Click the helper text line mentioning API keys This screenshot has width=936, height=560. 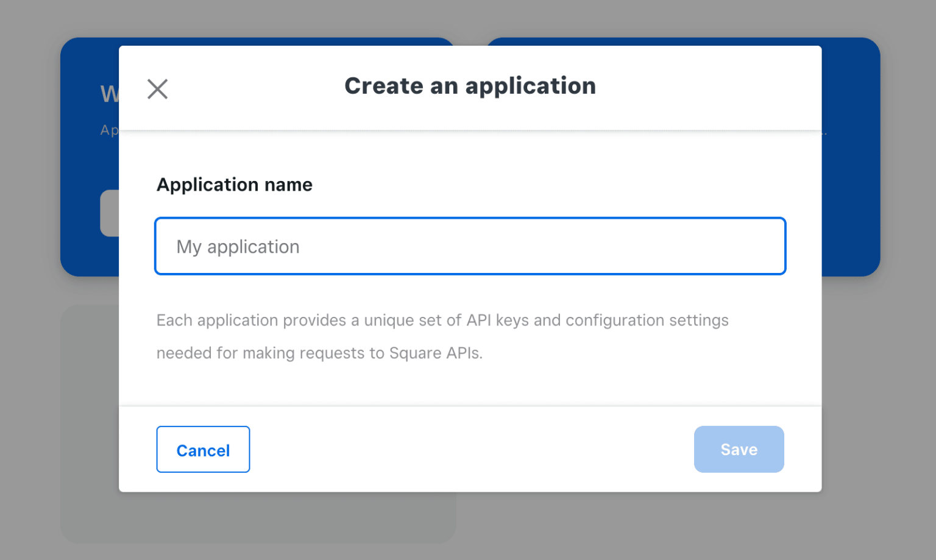(442, 321)
